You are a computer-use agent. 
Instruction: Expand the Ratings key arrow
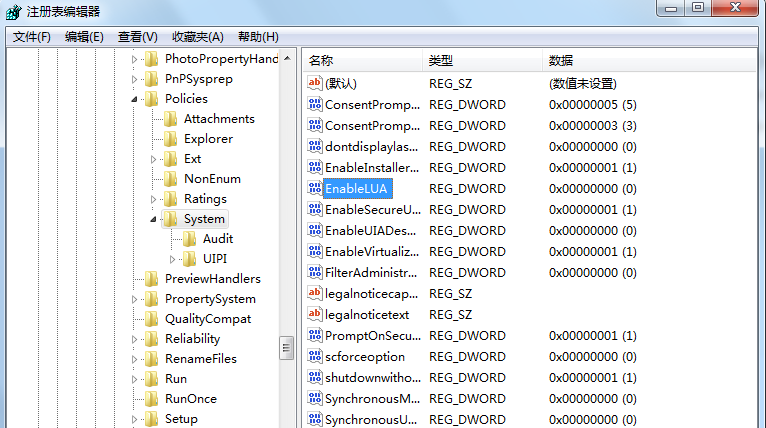(x=153, y=199)
